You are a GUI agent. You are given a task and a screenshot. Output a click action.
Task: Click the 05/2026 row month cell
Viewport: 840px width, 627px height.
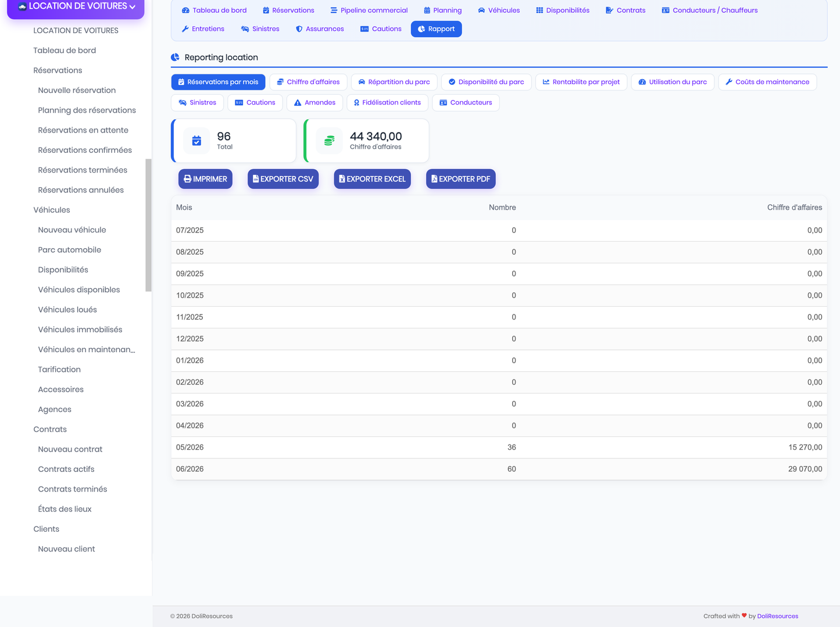coord(190,447)
